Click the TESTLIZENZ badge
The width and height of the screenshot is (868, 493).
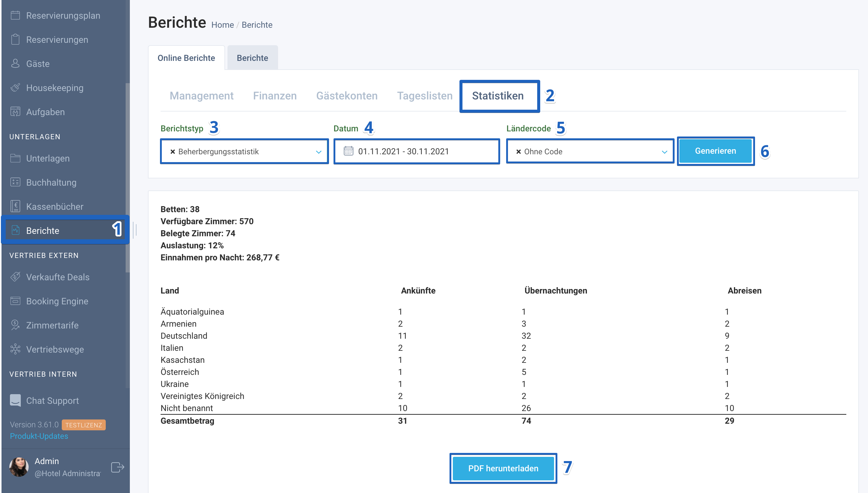tap(84, 425)
